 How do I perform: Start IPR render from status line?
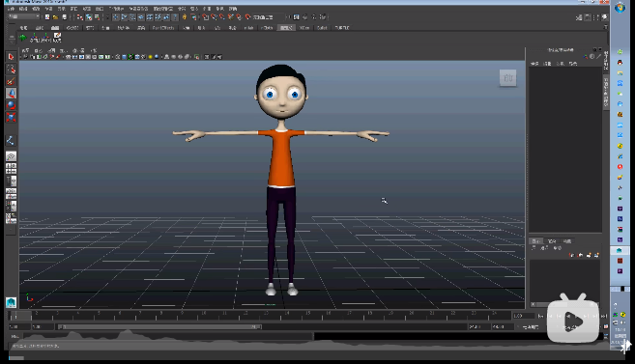[314, 17]
